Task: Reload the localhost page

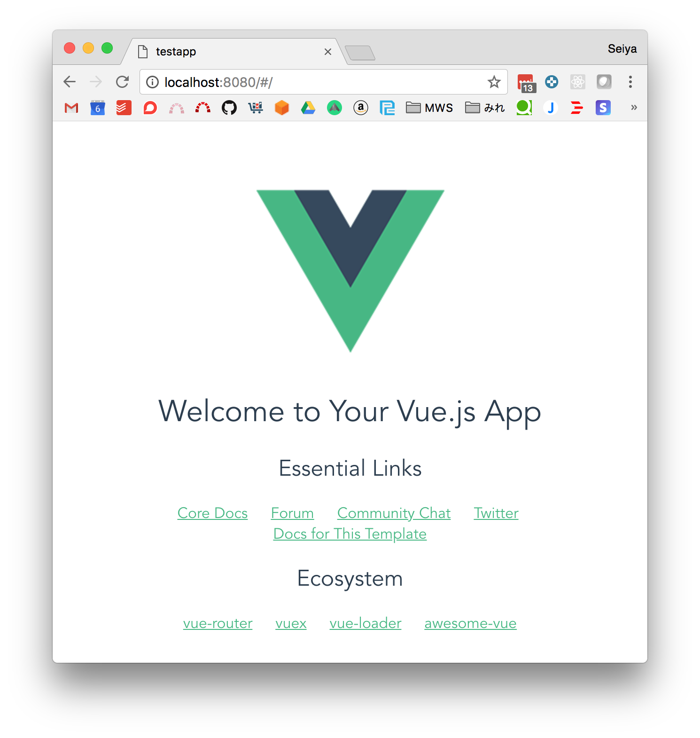Action: coord(123,82)
